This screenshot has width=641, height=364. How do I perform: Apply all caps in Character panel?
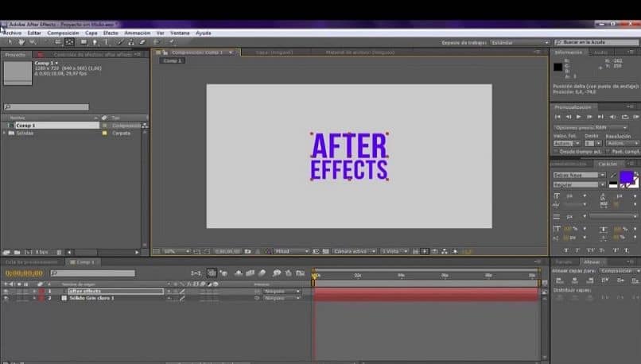click(590, 250)
